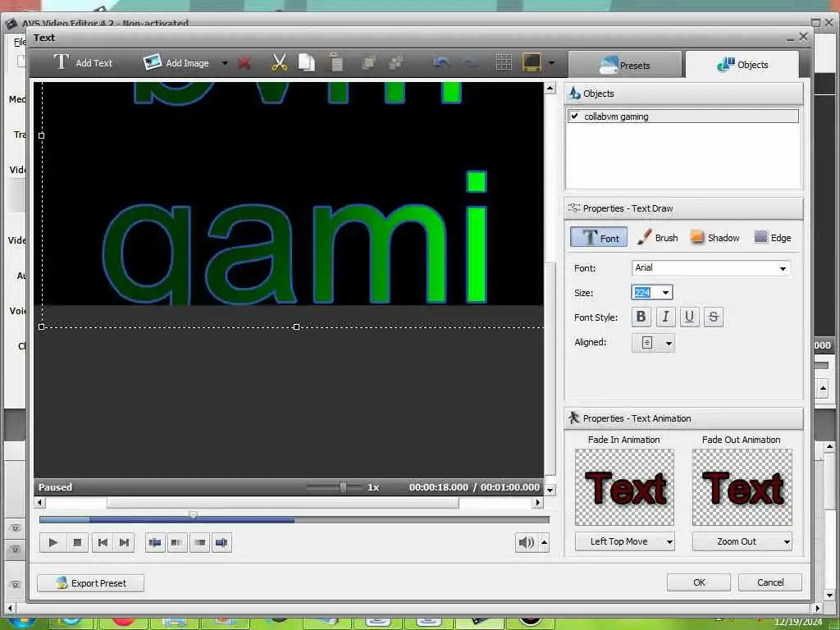
Task: Open the Add Image dropdown arrow
Action: point(225,63)
